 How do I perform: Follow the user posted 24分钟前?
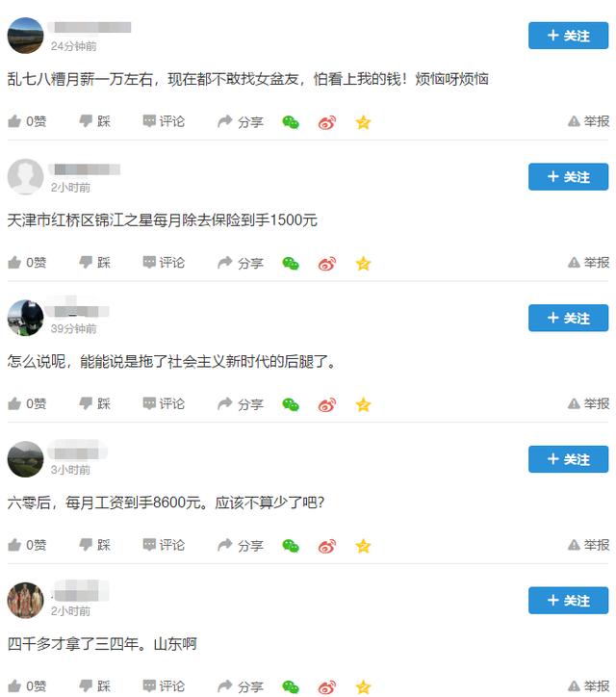[x=568, y=36]
